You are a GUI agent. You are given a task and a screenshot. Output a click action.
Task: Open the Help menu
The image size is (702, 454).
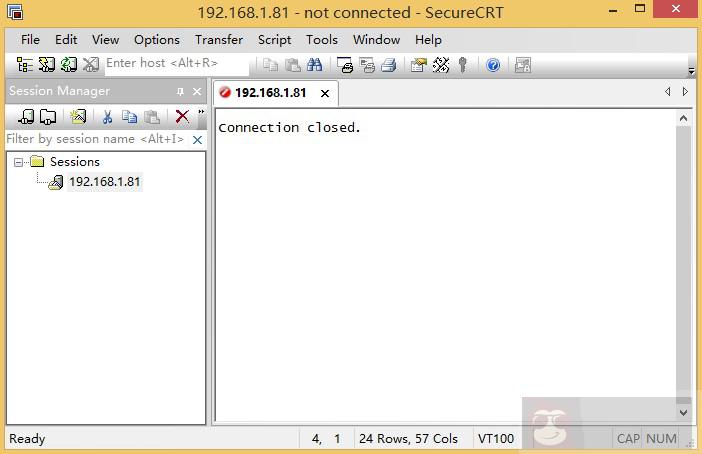coord(428,40)
